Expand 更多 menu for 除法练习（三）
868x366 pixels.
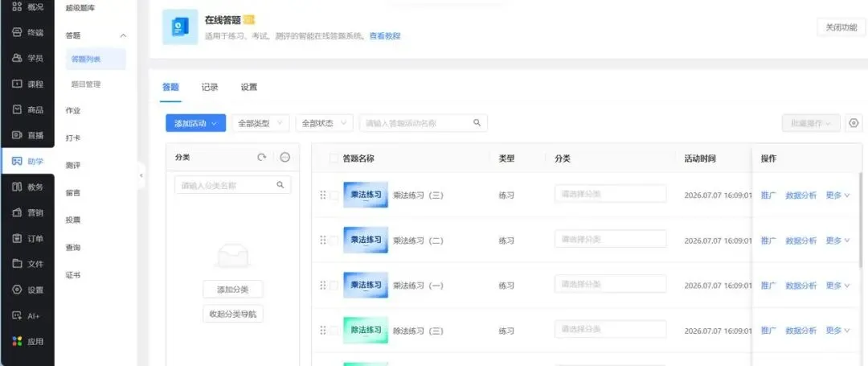(x=837, y=331)
